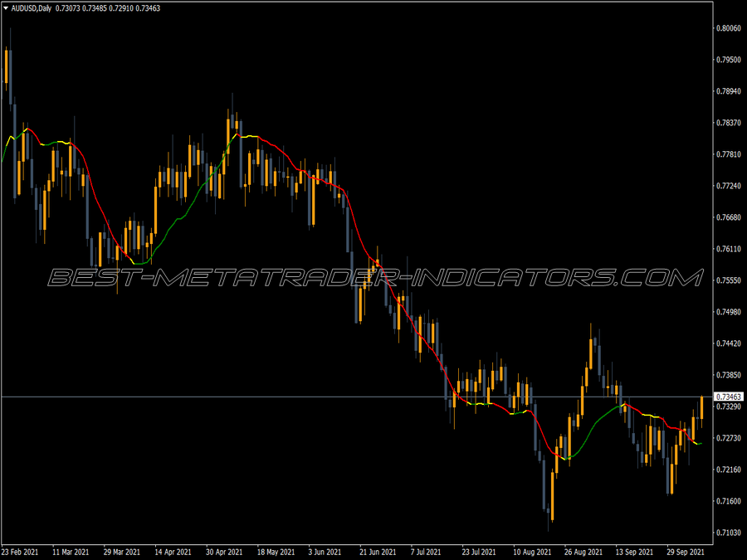
Task: Click the 29 Mar 2021 date label
Action: point(121,552)
